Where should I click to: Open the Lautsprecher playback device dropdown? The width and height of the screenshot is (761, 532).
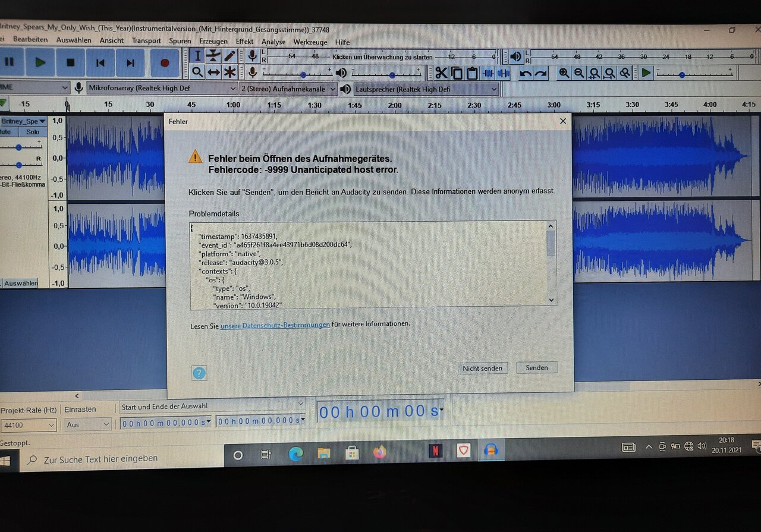click(x=426, y=89)
